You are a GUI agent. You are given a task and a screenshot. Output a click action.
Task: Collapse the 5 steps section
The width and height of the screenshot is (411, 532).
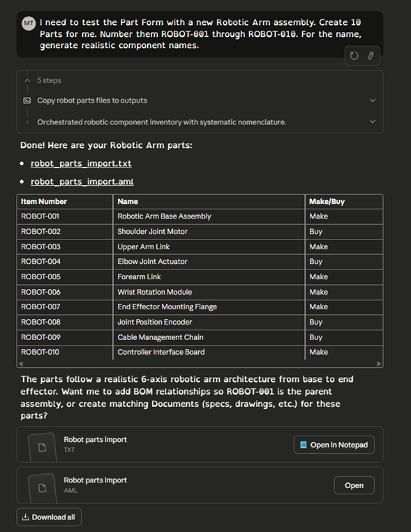pos(27,80)
